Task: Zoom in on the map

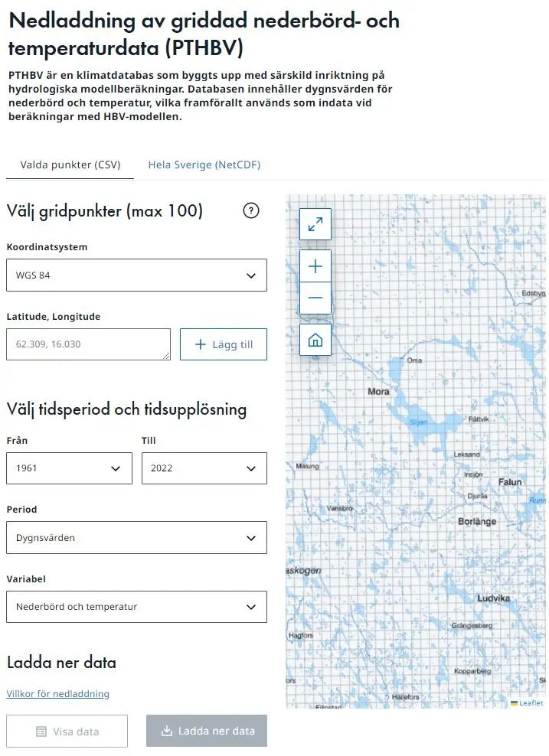Action: coord(315,266)
